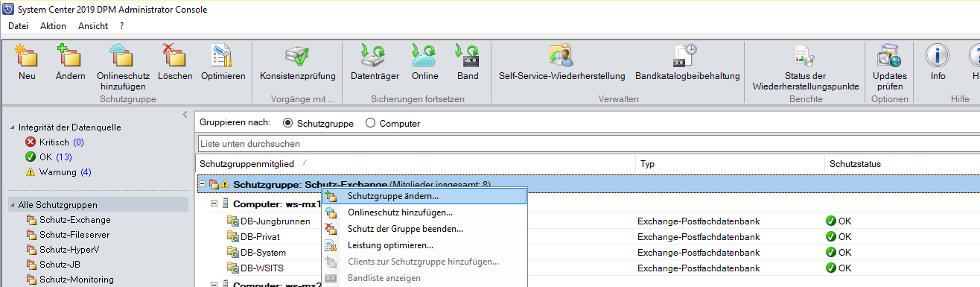The height and width of the screenshot is (287, 980).
Task: Open the Datei menu
Action: [x=18, y=25]
